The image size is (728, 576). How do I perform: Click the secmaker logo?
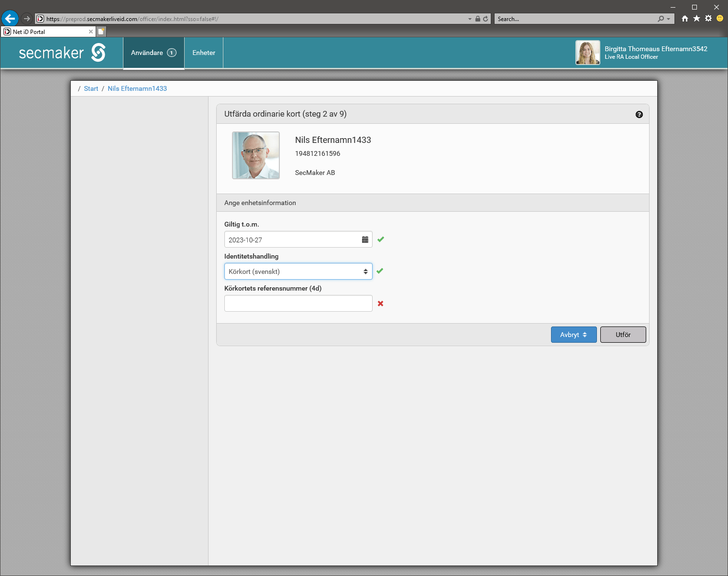(x=62, y=53)
